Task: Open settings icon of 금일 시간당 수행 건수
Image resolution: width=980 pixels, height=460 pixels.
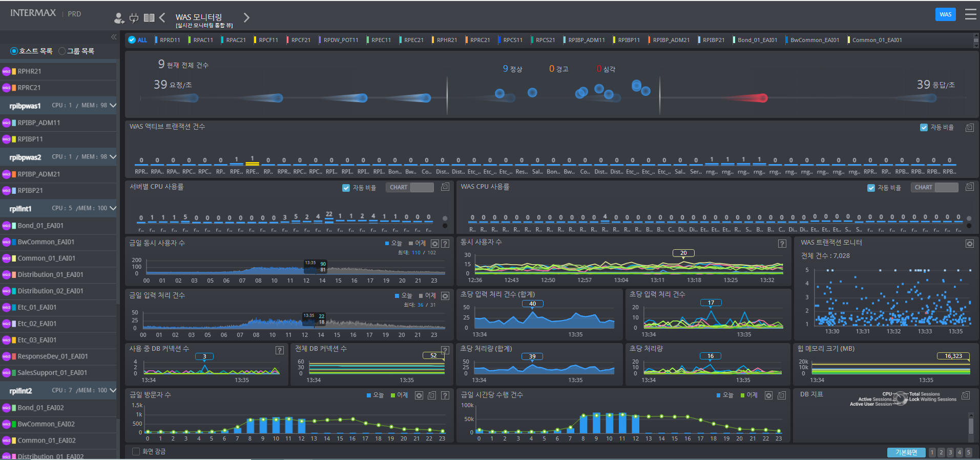Action: pos(768,395)
